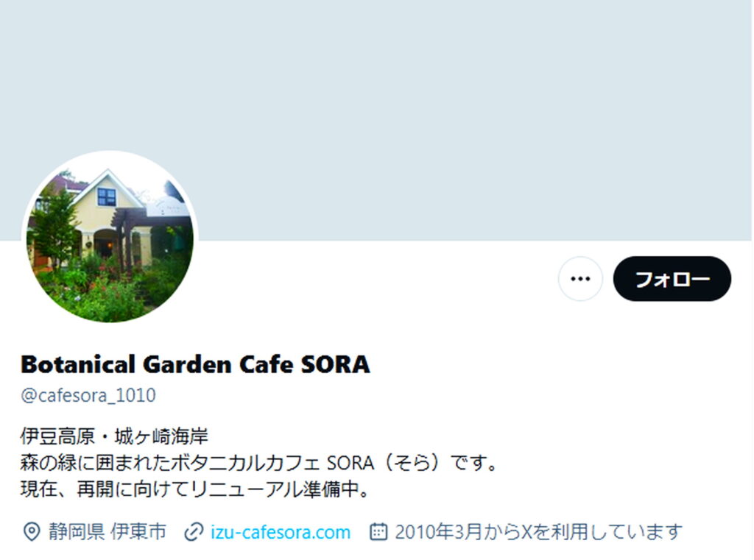Viewport: 754px width, 560px height.
Task: Click the word 城ヶ崎海岸 in the bio
Action: click(x=161, y=436)
